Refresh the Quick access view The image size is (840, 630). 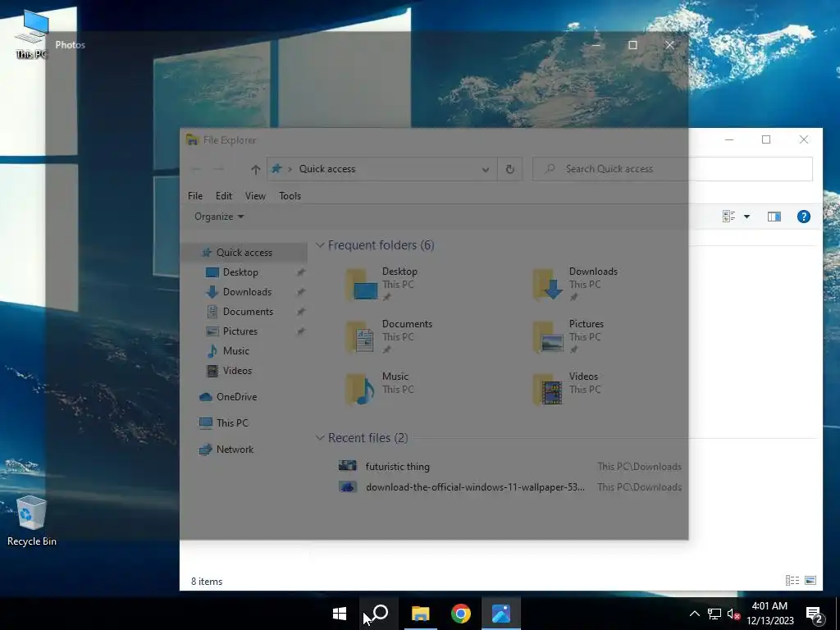pos(510,169)
